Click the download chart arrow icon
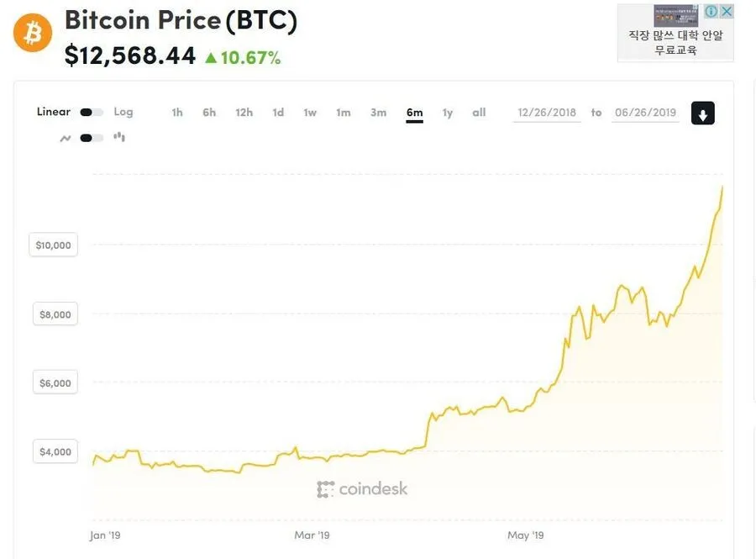The width and height of the screenshot is (756, 559). 702,113
